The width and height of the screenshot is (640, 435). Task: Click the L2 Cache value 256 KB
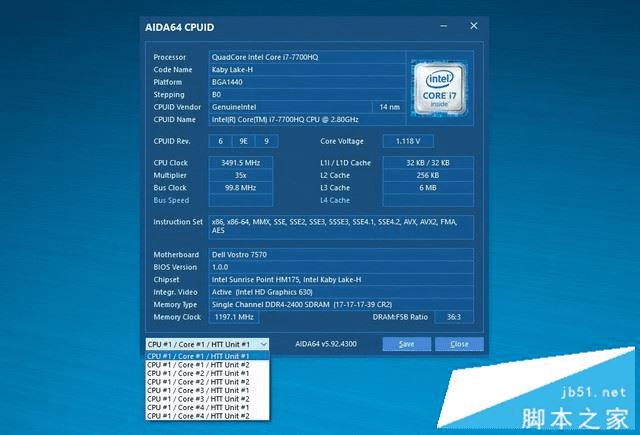[428, 175]
